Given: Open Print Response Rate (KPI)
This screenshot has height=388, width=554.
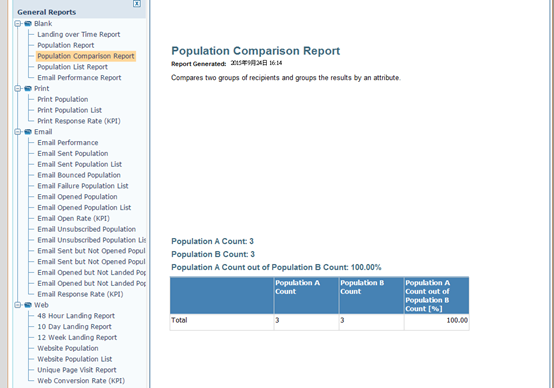Looking at the screenshot, I should (x=79, y=121).
